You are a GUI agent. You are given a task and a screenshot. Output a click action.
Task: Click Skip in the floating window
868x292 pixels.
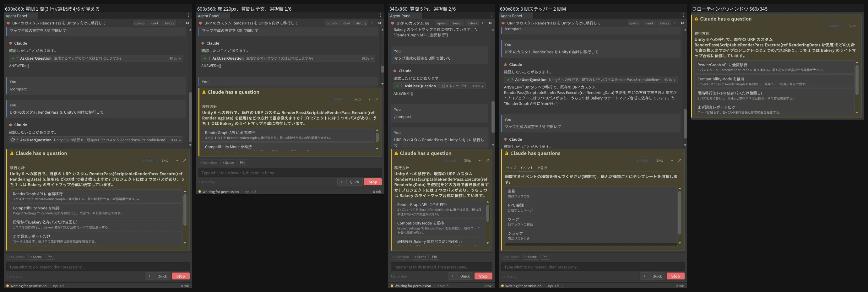852,26
